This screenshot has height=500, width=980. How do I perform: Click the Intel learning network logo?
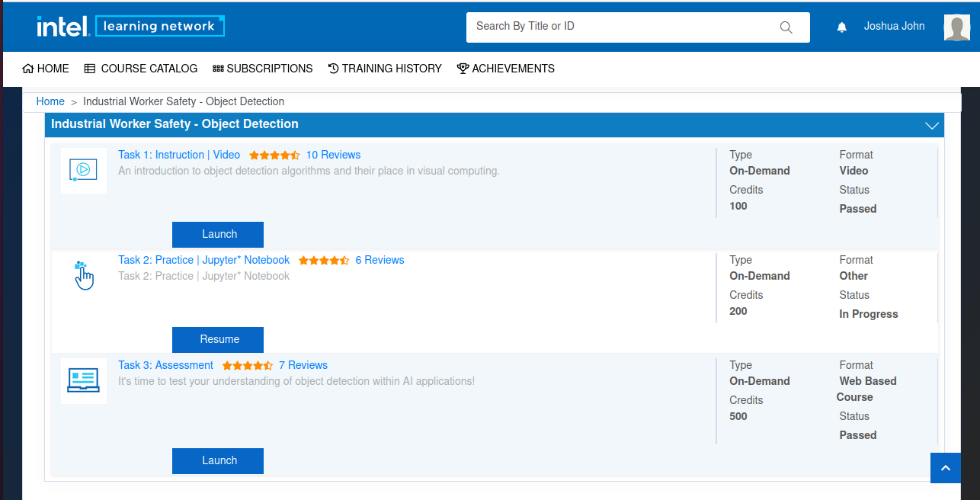130,25
